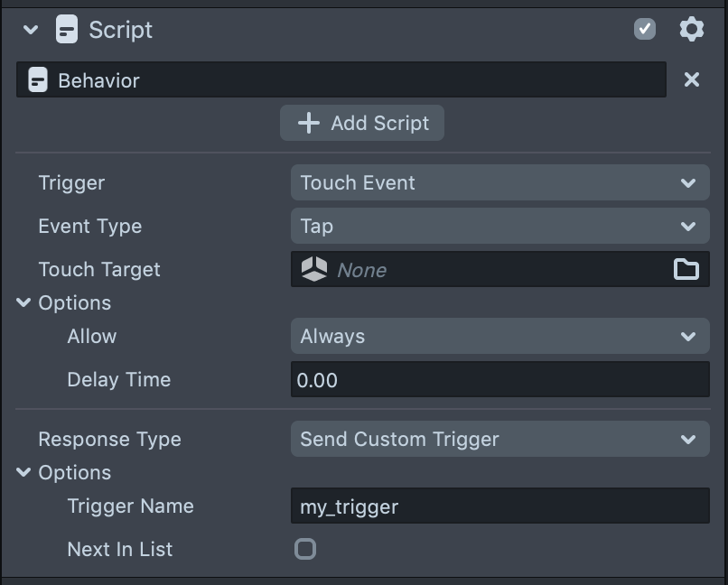Open the Event Type dropdown showing Tap
Screen dimensions: 728x585
tap(499, 226)
